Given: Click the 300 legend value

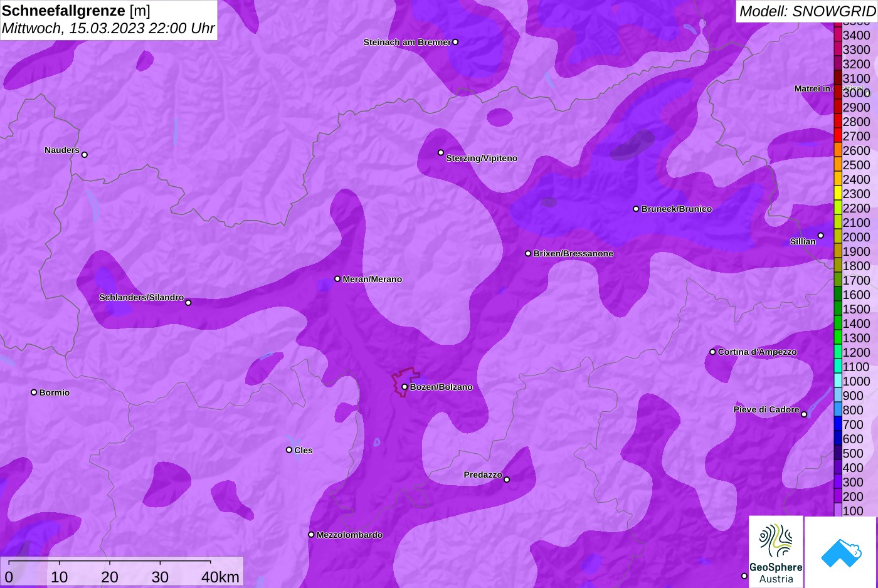Looking at the screenshot, I should tap(853, 482).
